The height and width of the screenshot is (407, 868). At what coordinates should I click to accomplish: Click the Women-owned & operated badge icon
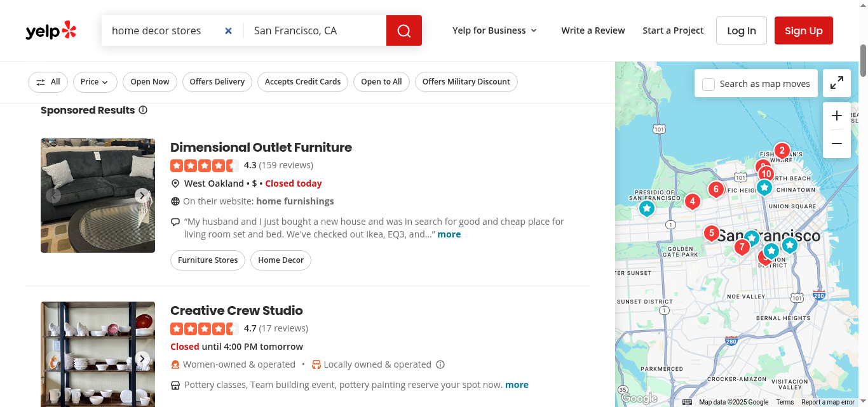(175, 364)
